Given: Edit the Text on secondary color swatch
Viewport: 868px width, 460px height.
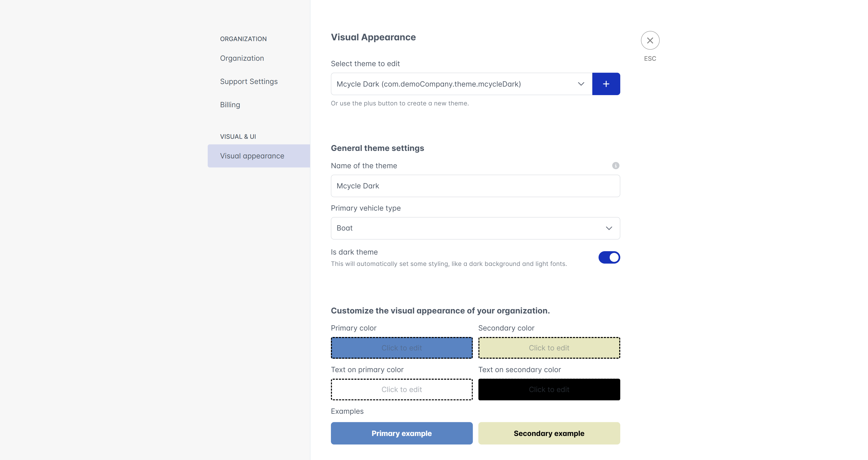Looking at the screenshot, I should [x=548, y=389].
